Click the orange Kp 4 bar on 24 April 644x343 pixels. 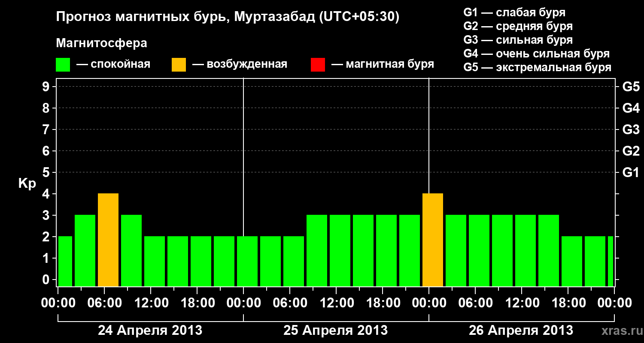108,240
